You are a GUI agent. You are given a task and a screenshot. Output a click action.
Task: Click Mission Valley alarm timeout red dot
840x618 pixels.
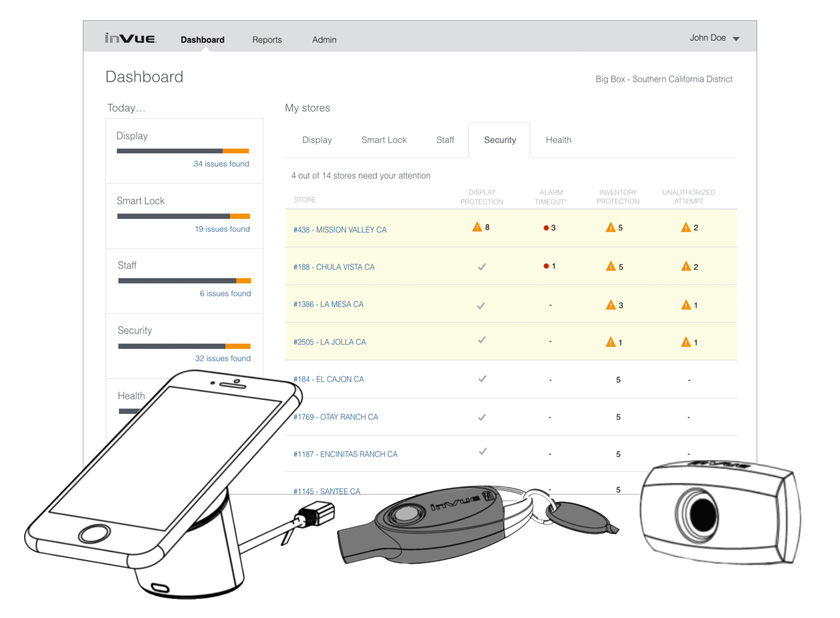coord(546,228)
